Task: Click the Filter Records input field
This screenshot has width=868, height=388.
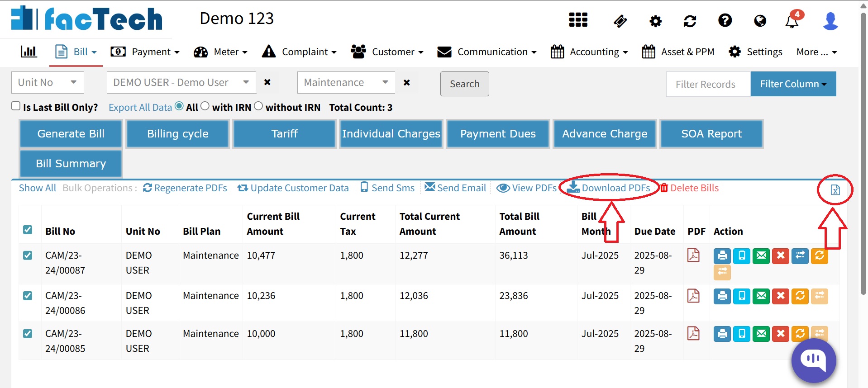Action: pyautogui.click(x=708, y=84)
